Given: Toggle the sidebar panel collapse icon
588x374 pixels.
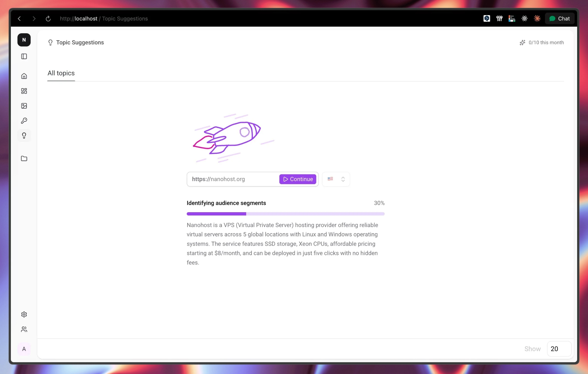Looking at the screenshot, I should click(24, 56).
